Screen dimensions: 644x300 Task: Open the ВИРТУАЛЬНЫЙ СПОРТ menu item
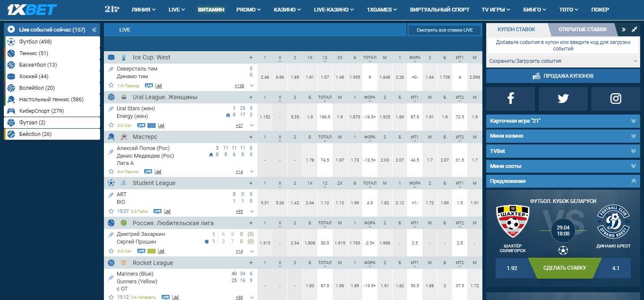coord(440,9)
